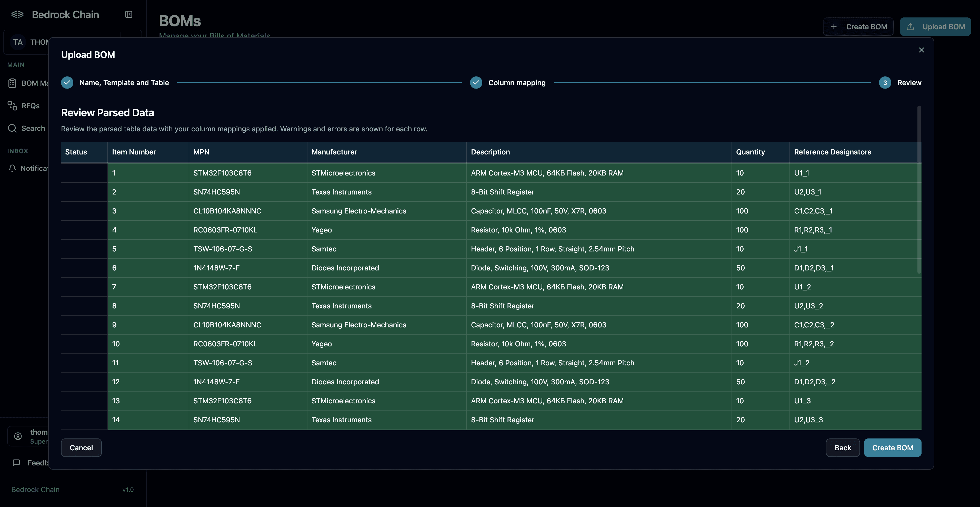Click the Back button
The image size is (980, 507).
tap(842, 448)
